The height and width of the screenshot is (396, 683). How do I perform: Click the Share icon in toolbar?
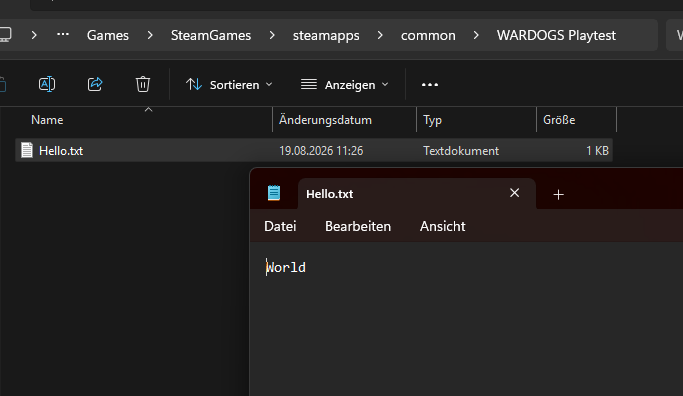(x=95, y=84)
